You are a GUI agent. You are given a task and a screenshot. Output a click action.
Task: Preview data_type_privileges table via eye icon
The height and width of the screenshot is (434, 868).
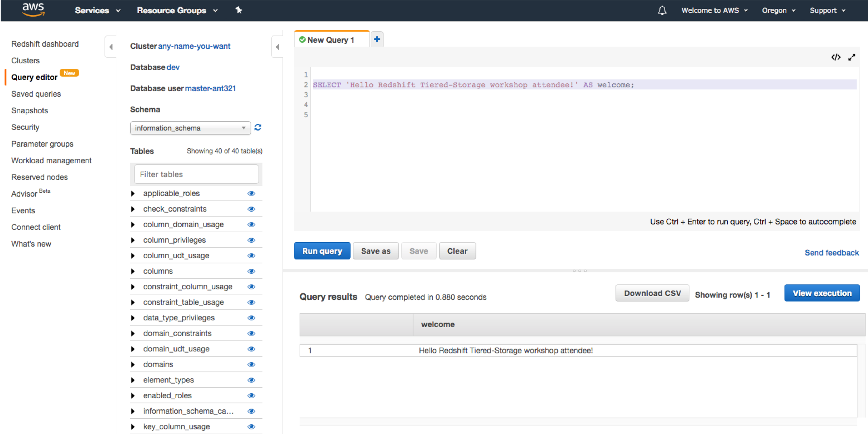[251, 318]
